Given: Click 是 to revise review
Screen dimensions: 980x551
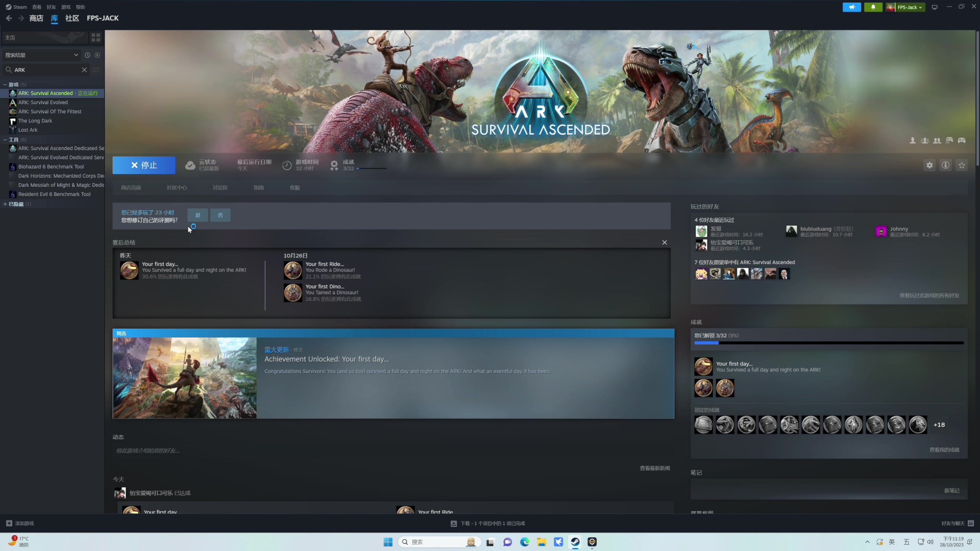Looking at the screenshot, I should (198, 215).
